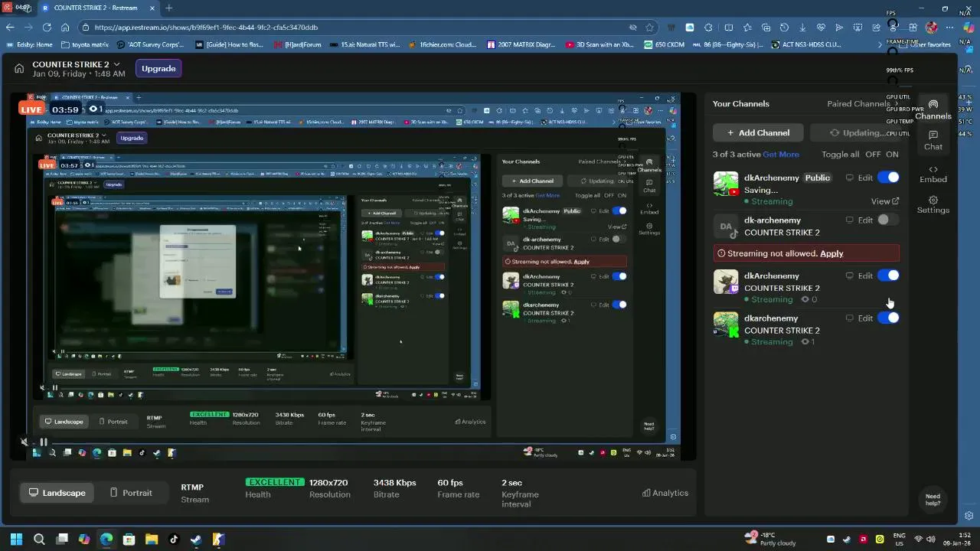
Task: Enable the dk-archenemy TikTok channel toggle
Action: click(x=888, y=220)
